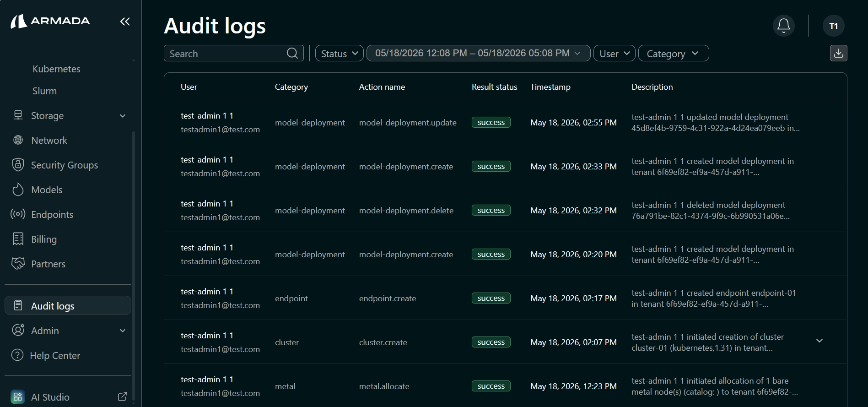Click the Description column header

[x=652, y=87]
